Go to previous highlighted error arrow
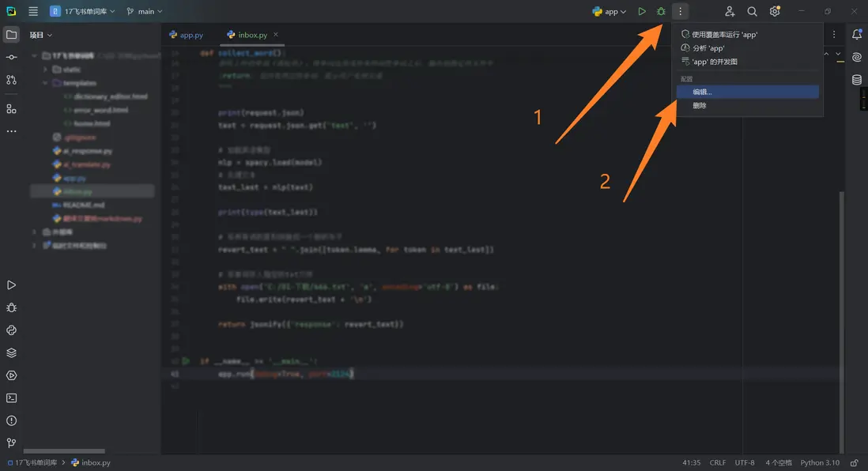This screenshot has width=868, height=471. [x=826, y=55]
